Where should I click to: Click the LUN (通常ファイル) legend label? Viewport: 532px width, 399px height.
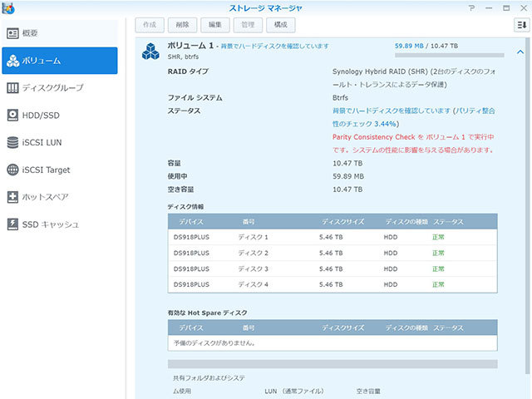point(294,392)
